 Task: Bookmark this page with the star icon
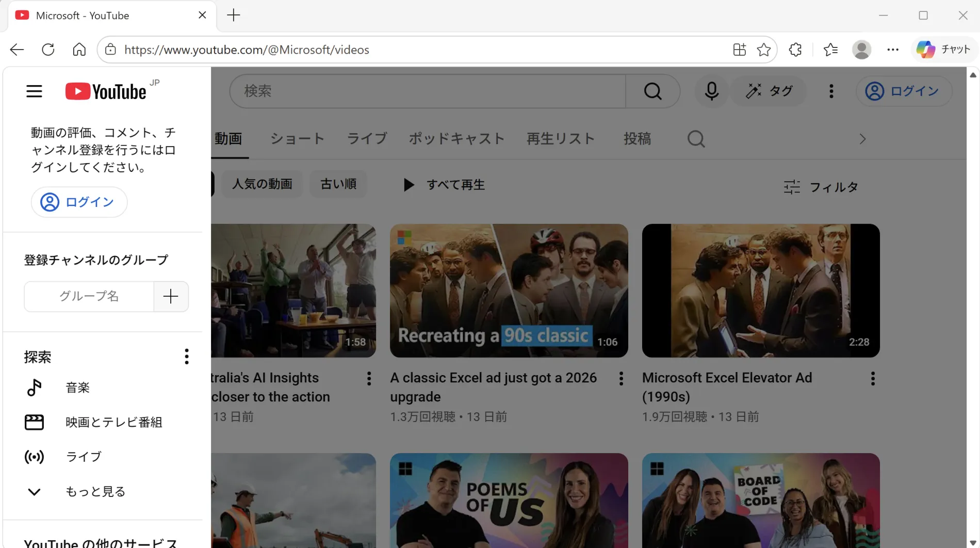(x=764, y=50)
